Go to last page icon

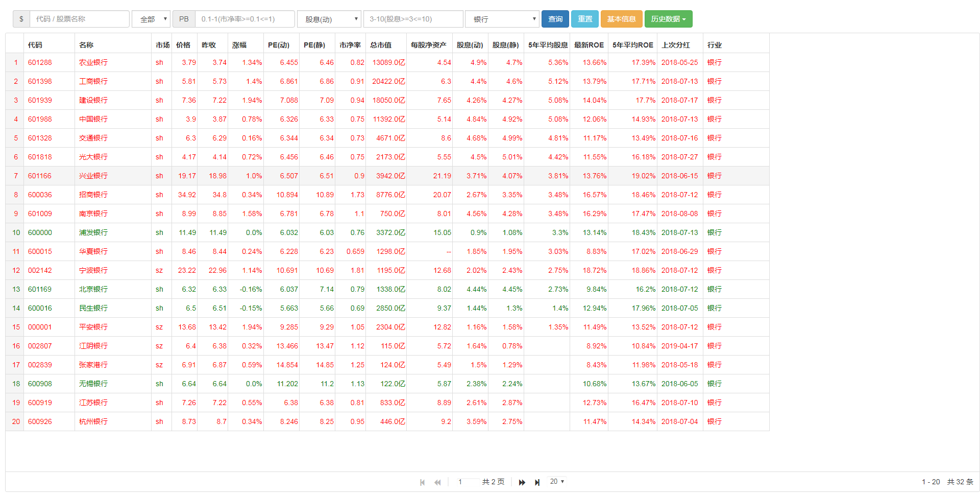[537, 482]
